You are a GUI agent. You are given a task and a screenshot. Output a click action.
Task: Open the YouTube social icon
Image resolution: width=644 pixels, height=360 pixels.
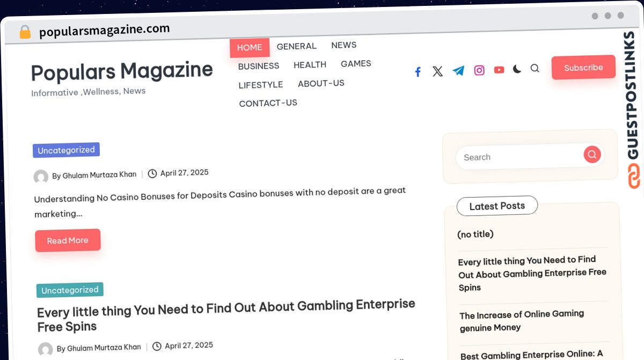[499, 70]
